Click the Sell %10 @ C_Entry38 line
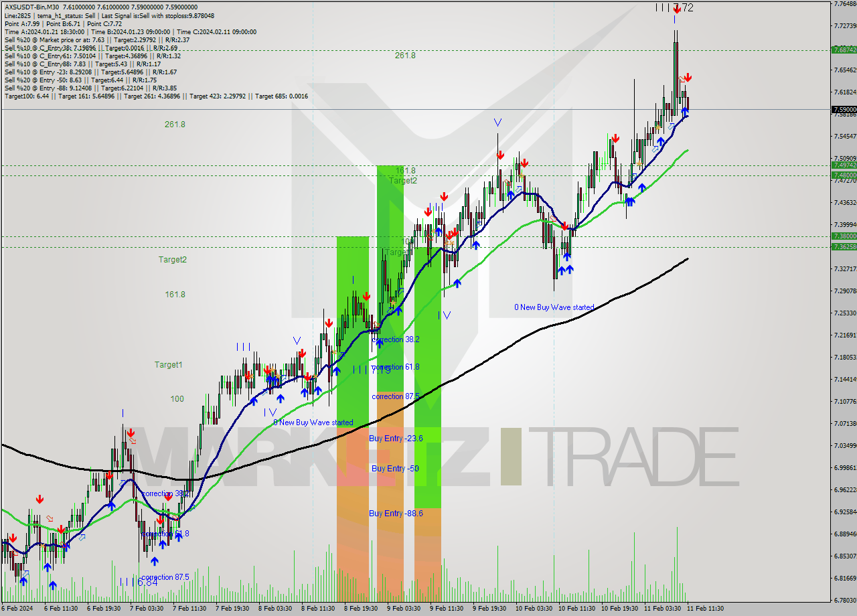The width and height of the screenshot is (857, 616). click(91, 48)
